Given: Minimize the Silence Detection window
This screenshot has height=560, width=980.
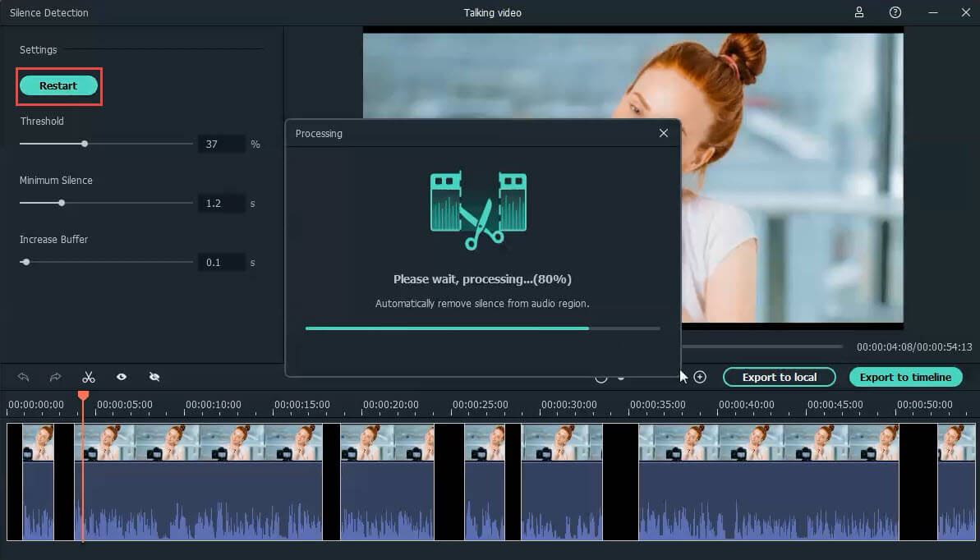Looking at the screenshot, I should point(933,12).
